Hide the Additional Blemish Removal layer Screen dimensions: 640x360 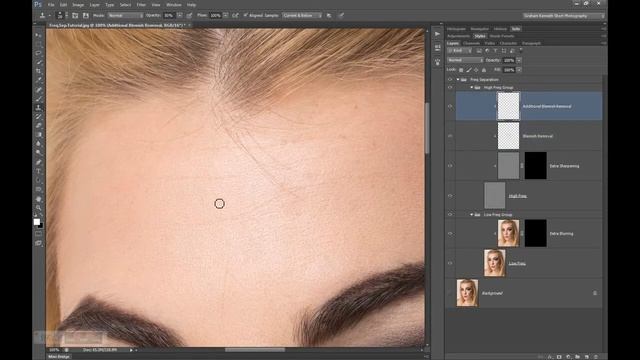(x=450, y=106)
